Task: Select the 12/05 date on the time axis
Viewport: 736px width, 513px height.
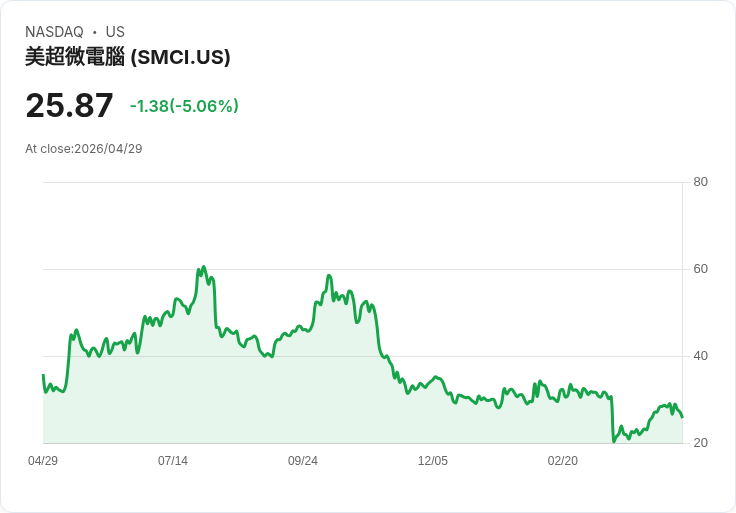Action: [x=433, y=461]
